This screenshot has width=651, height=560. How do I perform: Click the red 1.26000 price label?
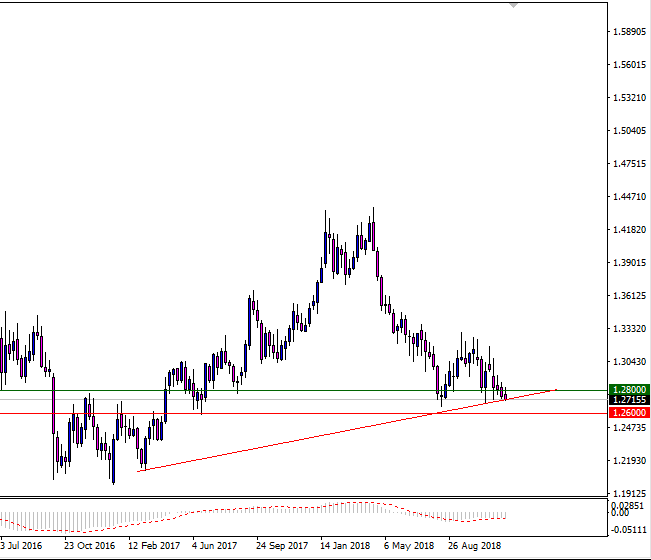[629, 413]
